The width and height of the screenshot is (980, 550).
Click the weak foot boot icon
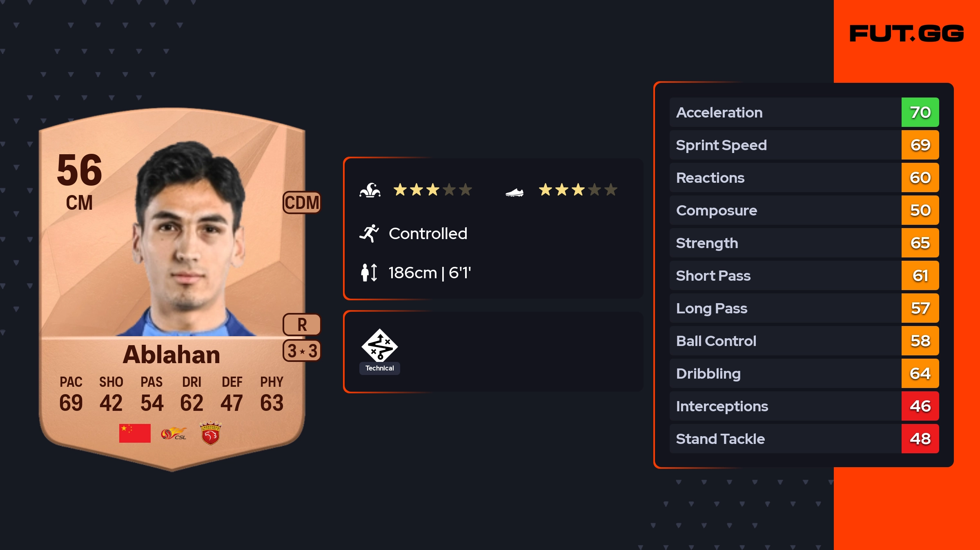pyautogui.click(x=514, y=192)
